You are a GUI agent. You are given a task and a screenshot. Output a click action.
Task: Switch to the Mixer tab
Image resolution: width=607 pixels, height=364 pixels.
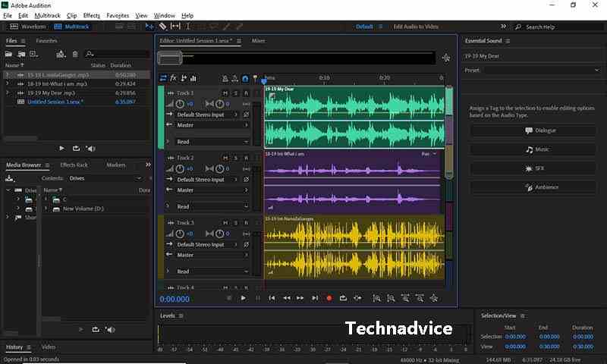[x=258, y=41]
